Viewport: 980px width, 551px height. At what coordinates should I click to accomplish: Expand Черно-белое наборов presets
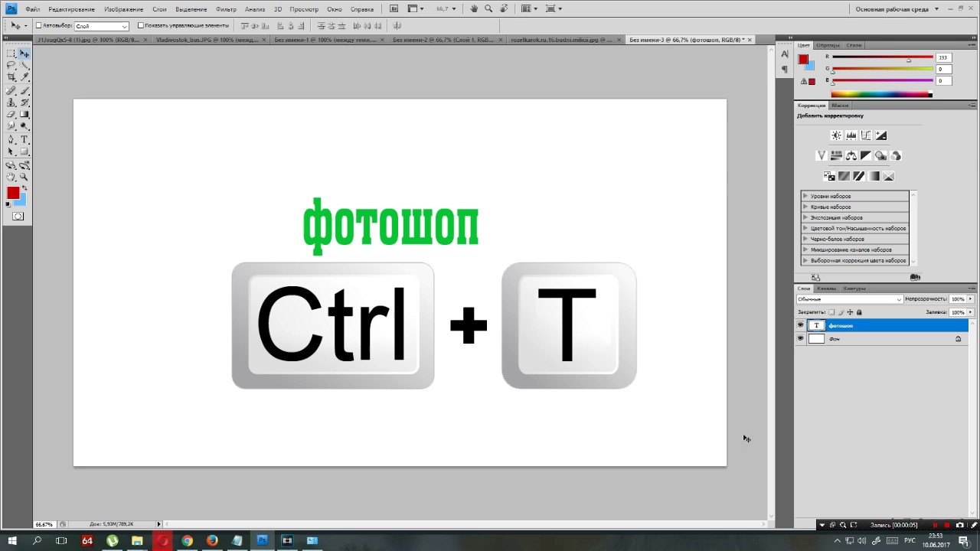click(x=805, y=239)
